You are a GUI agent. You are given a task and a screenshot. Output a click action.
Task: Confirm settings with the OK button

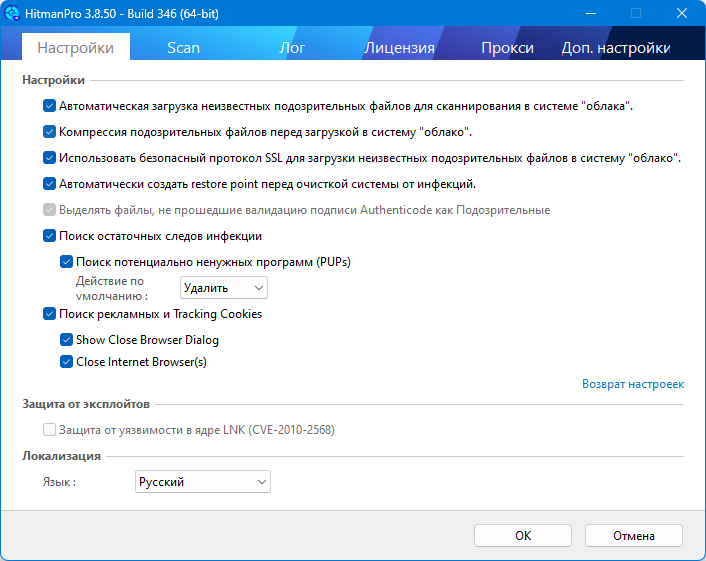click(523, 536)
